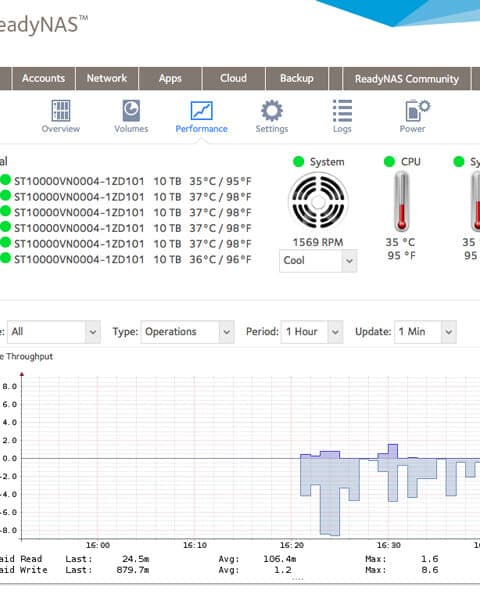480x596 pixels.
Task: Click the 95 °F CPU temperature reading
Action: point(401,255)
